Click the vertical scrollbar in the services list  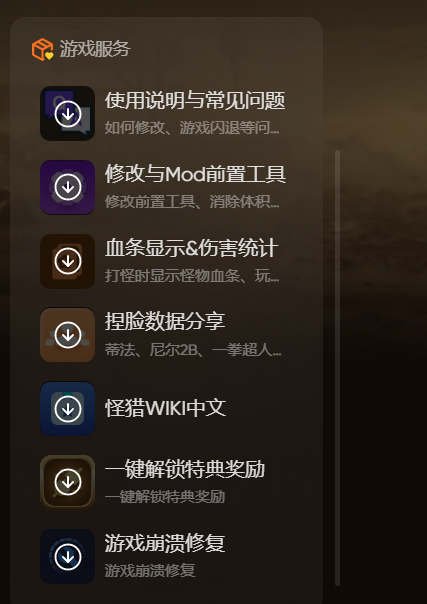click(x=337, y=368)
